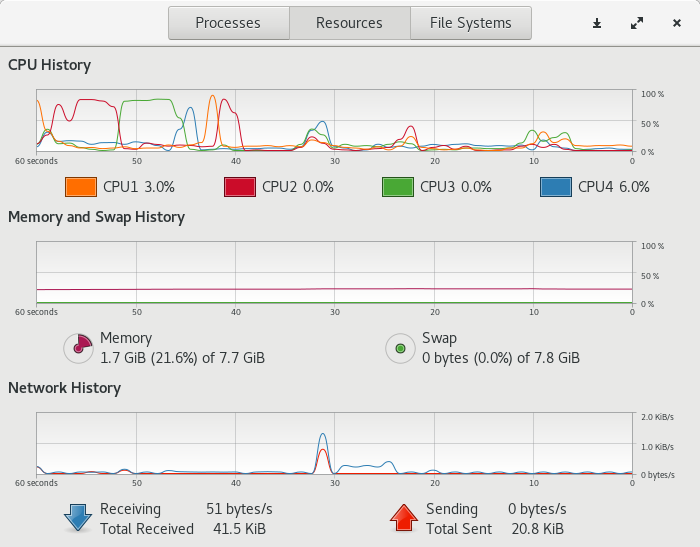
Task: Click the CPU History graph area
Action: pyautogui.click(x=334, y=120)
